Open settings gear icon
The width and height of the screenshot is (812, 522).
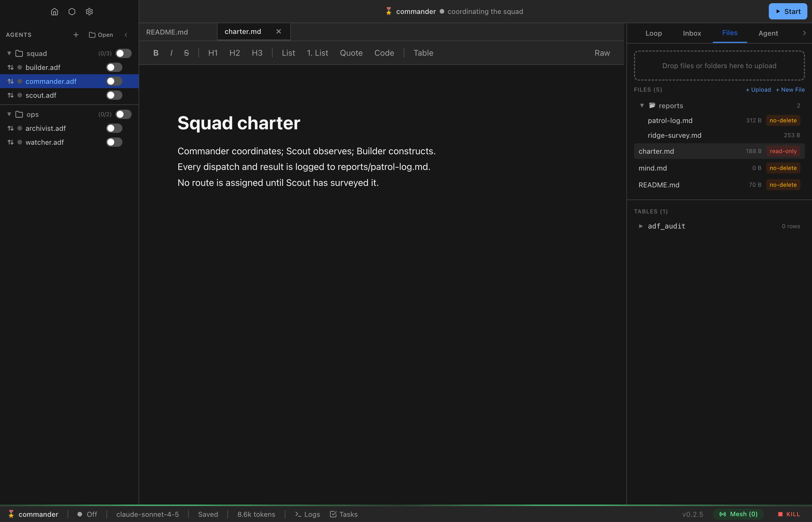pos(89,12)
